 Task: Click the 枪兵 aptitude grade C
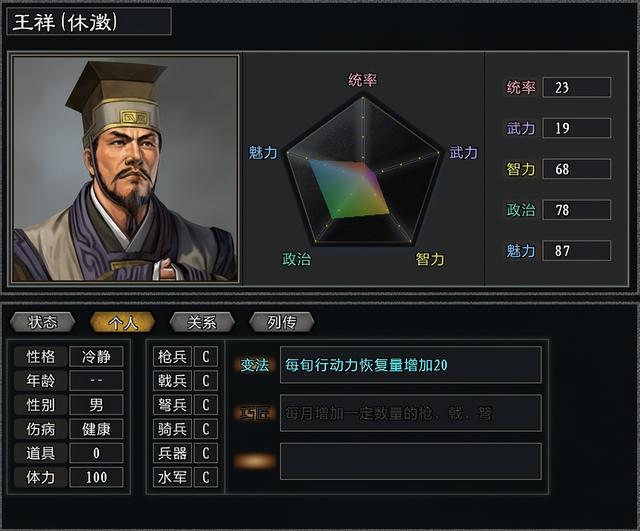click(x=205, y=357)
